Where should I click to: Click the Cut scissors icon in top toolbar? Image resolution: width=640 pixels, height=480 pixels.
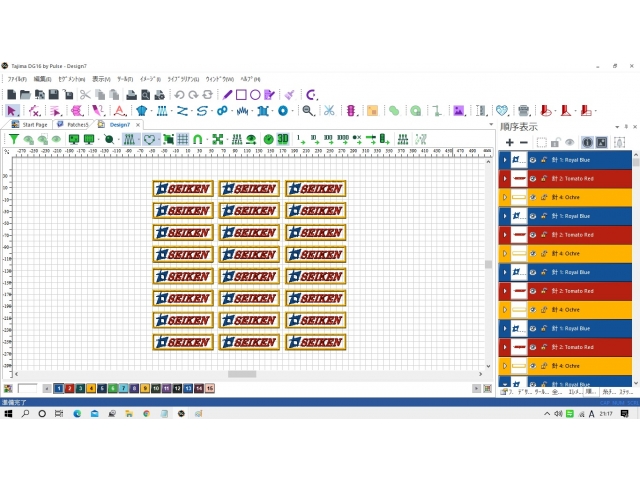click(85, 95)
